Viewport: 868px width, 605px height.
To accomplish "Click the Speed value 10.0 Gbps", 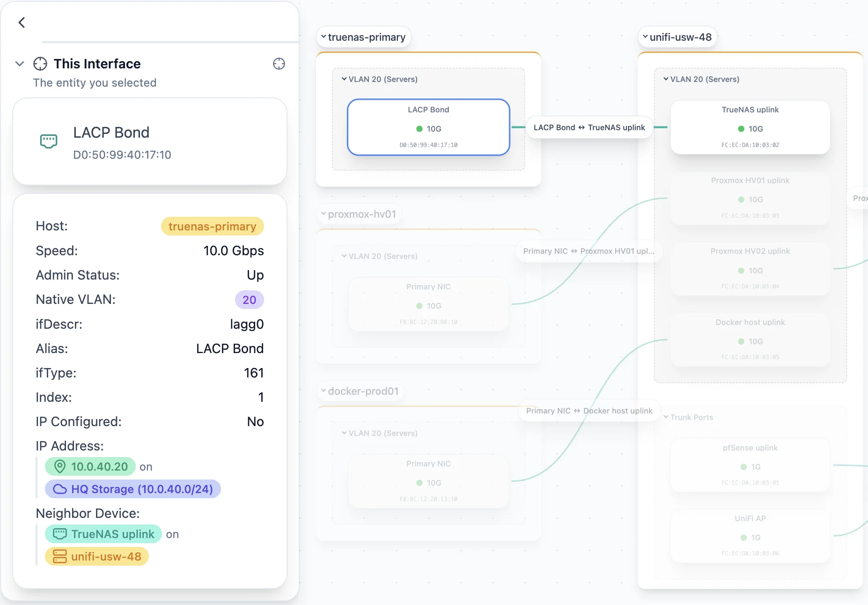I will (x=234, y=251).
